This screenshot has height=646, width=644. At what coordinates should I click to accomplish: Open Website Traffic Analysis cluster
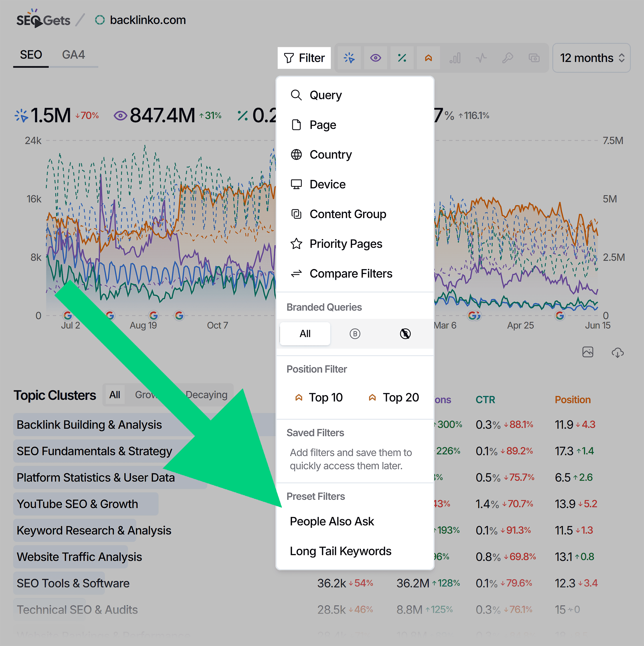[x=79, y=557]
